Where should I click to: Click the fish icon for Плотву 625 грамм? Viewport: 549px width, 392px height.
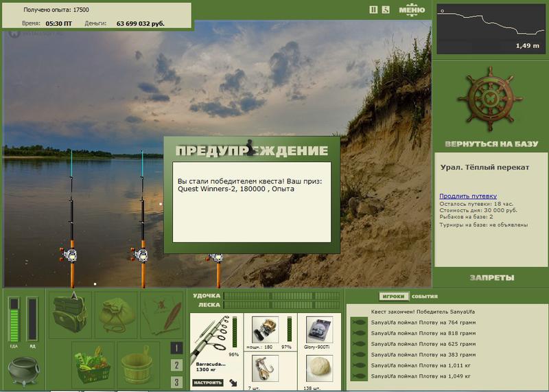[x=359, y=344]
